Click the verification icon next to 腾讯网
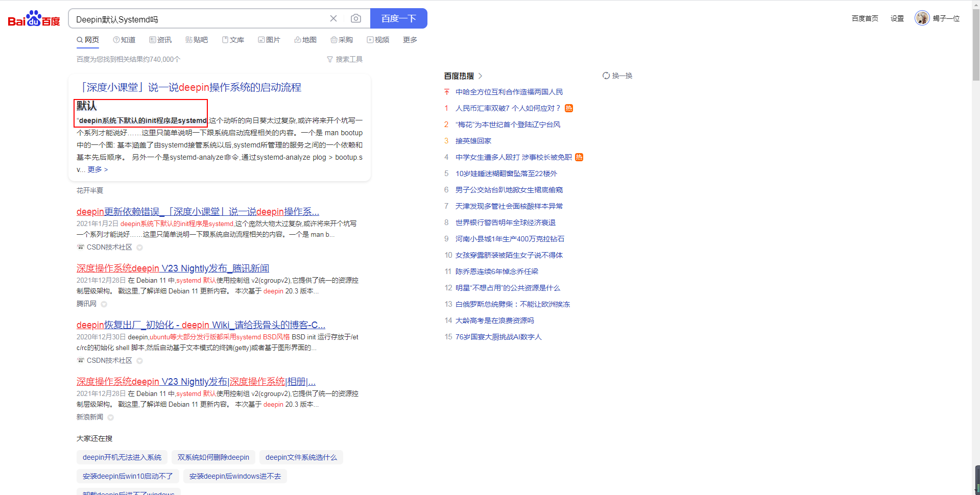Viewport: 980px width, 495px height. click(x=104, y=304)
